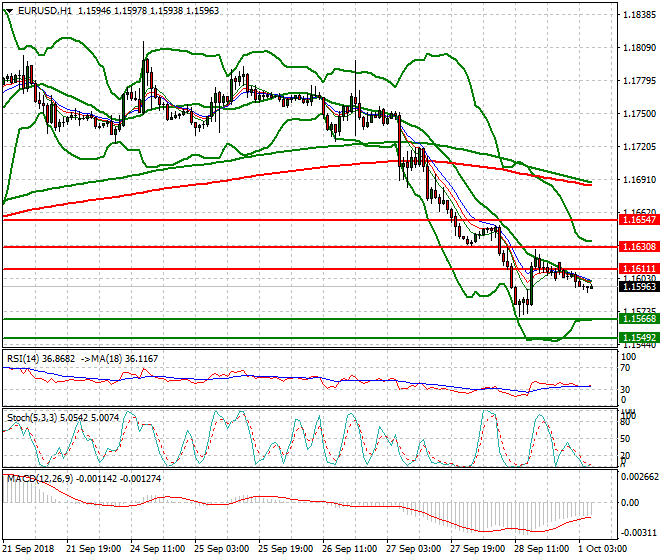660x560 pixels.
Task: Click the black current price label 1.15963
Action: coord(639,287)
